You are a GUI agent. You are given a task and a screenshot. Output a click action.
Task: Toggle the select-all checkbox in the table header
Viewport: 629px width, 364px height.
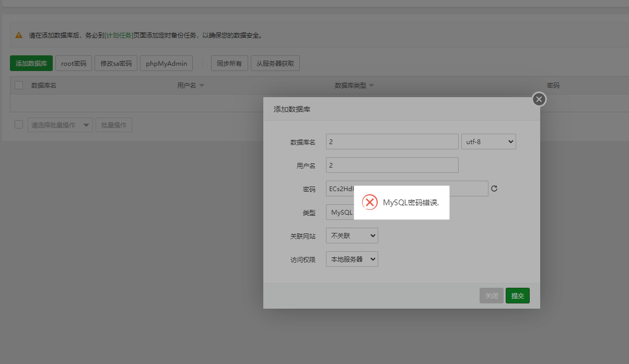19,85
